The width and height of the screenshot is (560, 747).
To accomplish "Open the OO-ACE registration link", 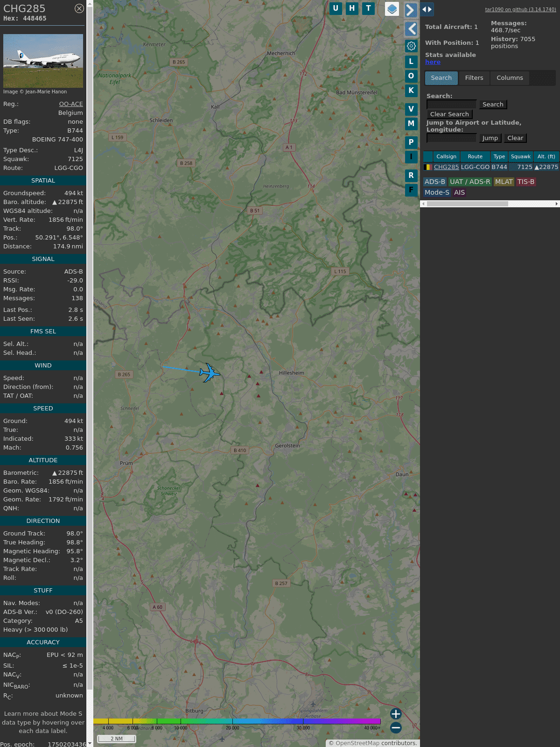I will pos(71,104).
